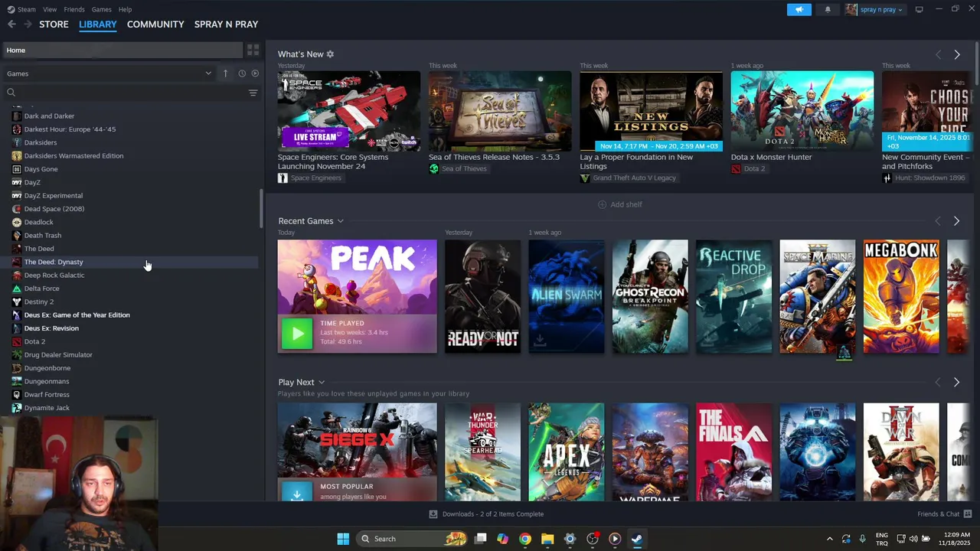Switch to the STORE tab
The height and width of the screenshot is (551, 980).
point(54,24)
